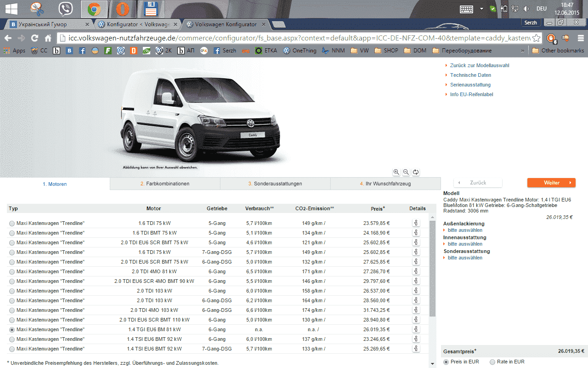Launch Viber from the taskbar
Viewport: 588px width, 368px height.
67,9
